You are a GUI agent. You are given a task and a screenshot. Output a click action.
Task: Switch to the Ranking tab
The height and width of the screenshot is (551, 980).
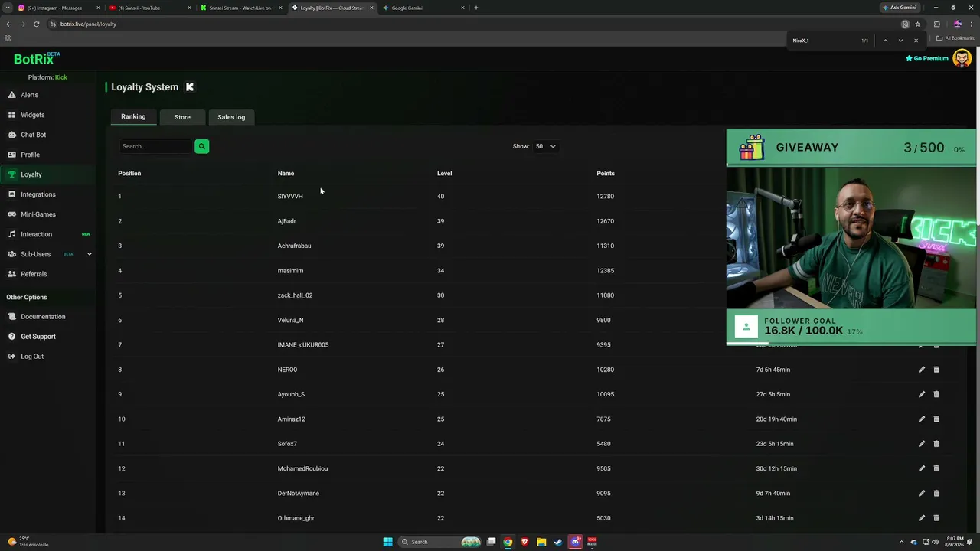tap(133, 116)
